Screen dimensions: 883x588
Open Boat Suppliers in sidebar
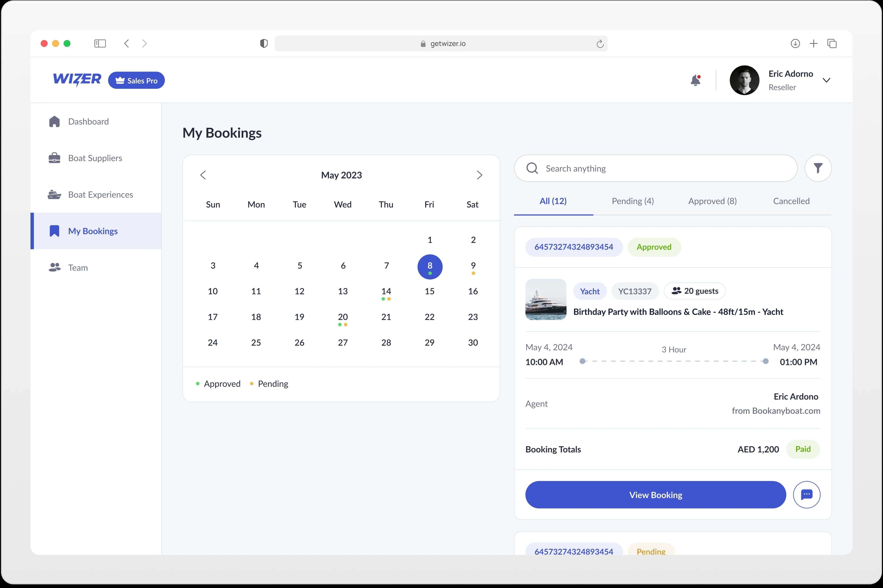(95, 158)
